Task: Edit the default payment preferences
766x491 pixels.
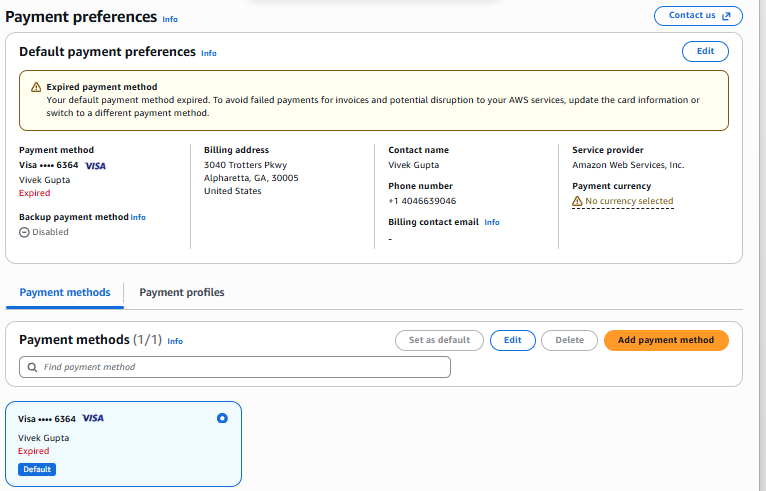Action: point(705,51)
